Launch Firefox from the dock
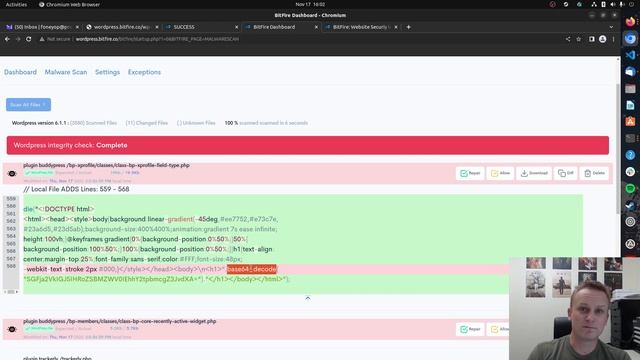This screenshot has height=360, width=640. pos(630,21)
